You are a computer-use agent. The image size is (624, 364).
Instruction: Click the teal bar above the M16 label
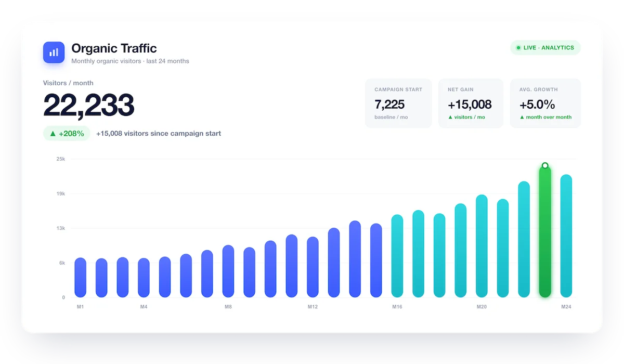397,256
